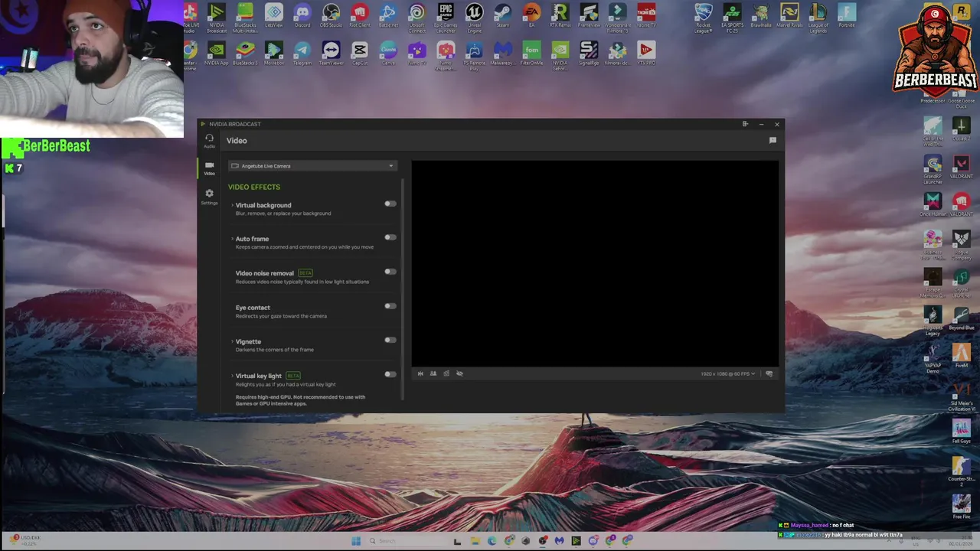Open the Windows Start button on taskbar
The height and width of the screenshot is (551, 980).
click(356, 541)
